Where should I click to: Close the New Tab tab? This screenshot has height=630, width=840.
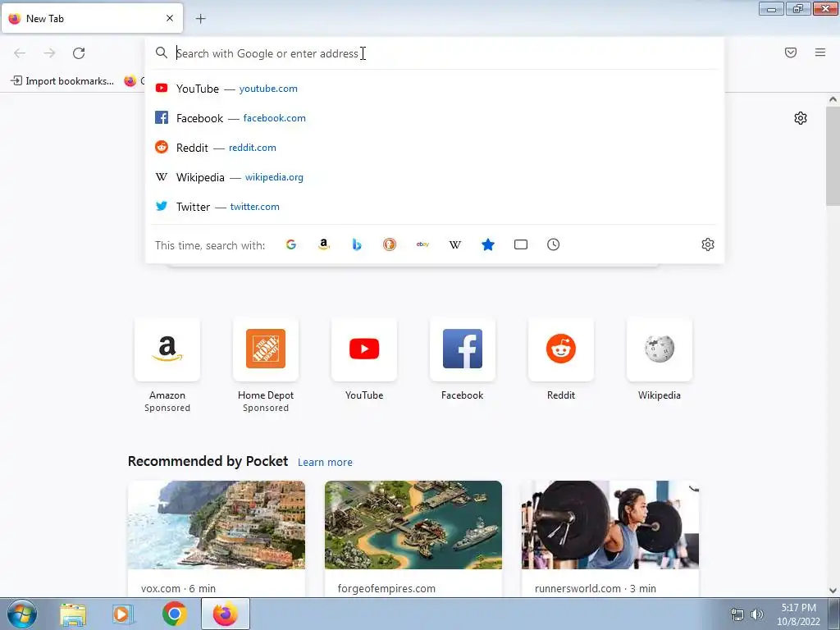point(170,18)
